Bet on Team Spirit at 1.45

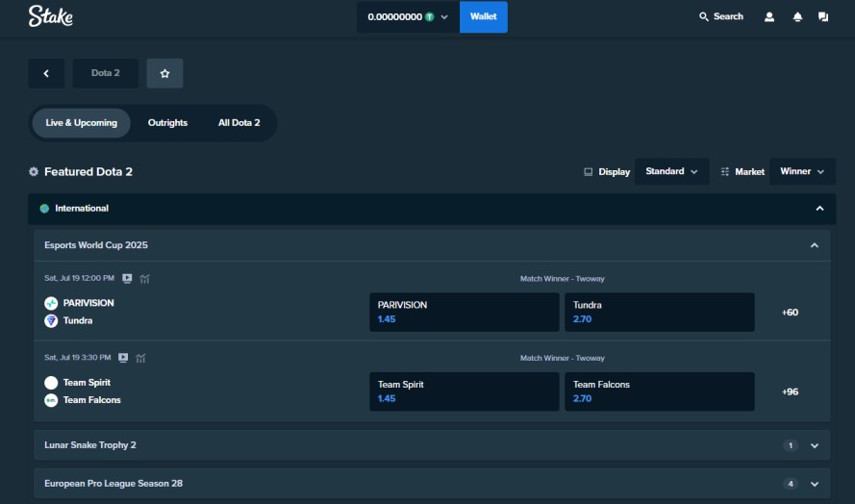pyautogui.click(x=464, y=391)
